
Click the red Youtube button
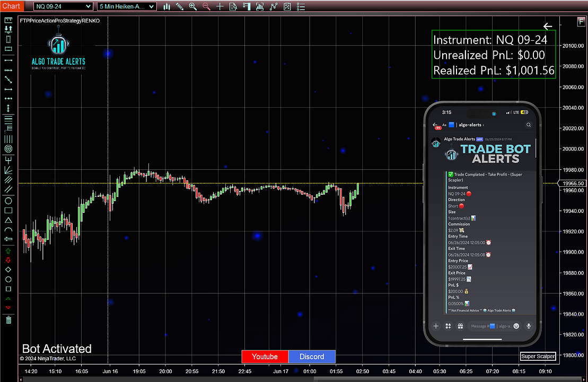[x=265, y=357]
